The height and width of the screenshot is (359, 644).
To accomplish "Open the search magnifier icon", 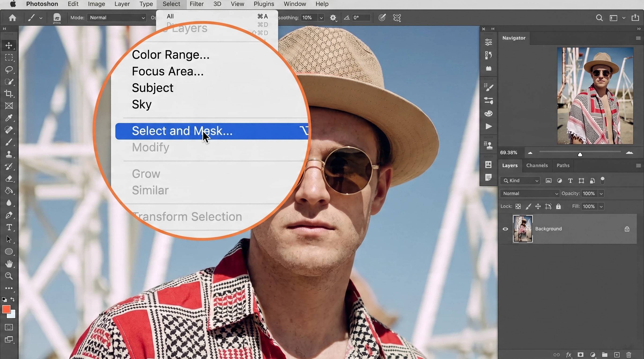I will (x=599, y=18).
